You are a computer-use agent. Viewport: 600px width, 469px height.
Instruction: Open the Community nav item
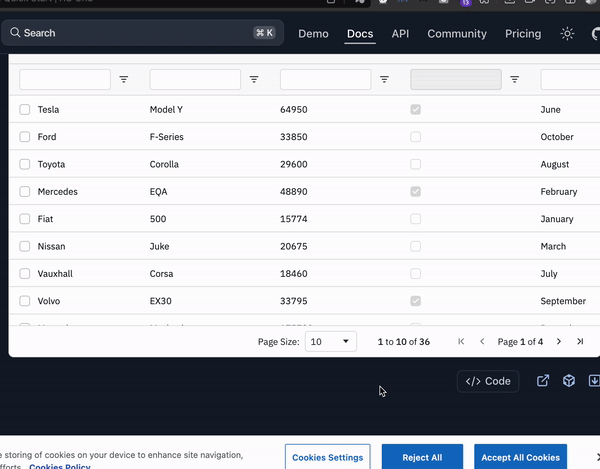tap(457, 34)
